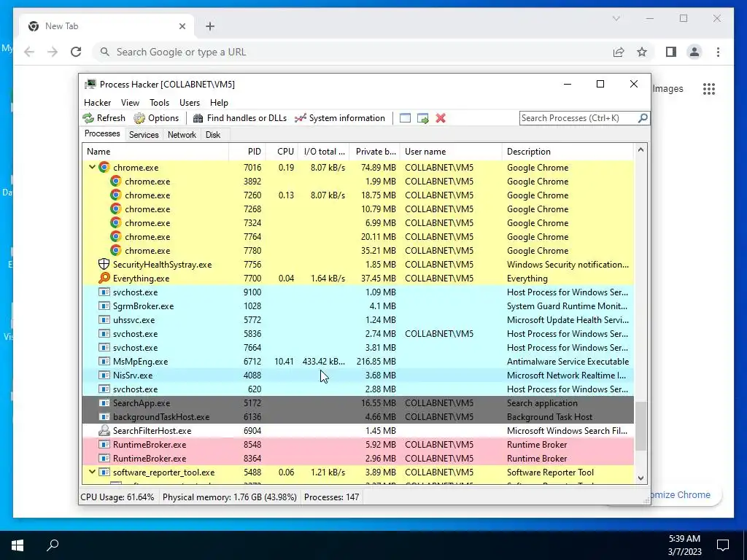Image resolution: width=747 pixels, height=560 pixels.
Task: Click Find handles or DLLs binoculars icon
Action: (x=198, y=118)
